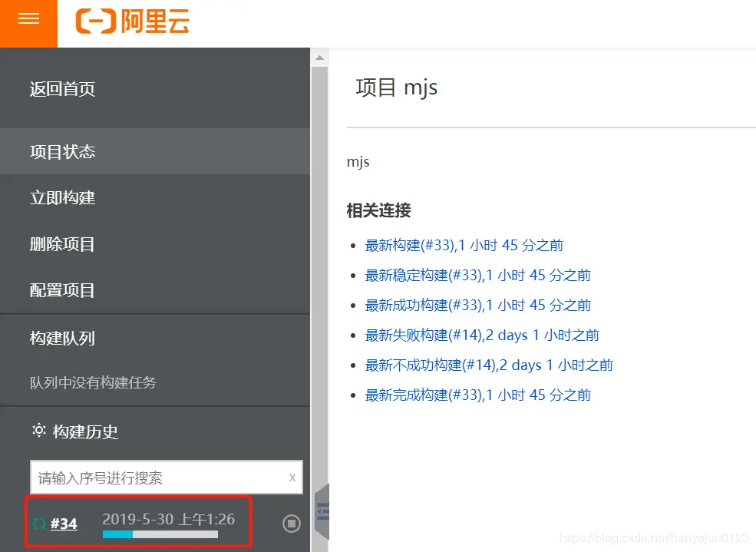The width and height of the screenshot is (756, 552).
Task: Click the 构建队列 section header
Action: (x=62, y=338)
